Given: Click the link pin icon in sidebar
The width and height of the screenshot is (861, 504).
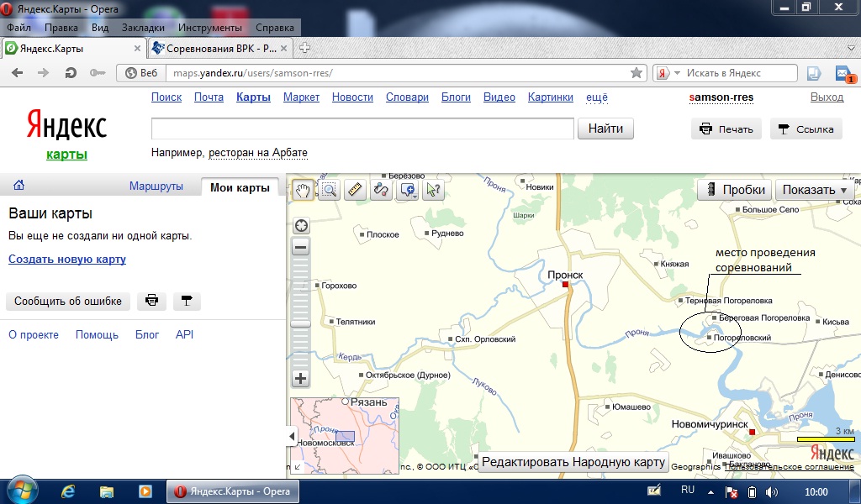Looking at the screenshot, I should (187, 301).
